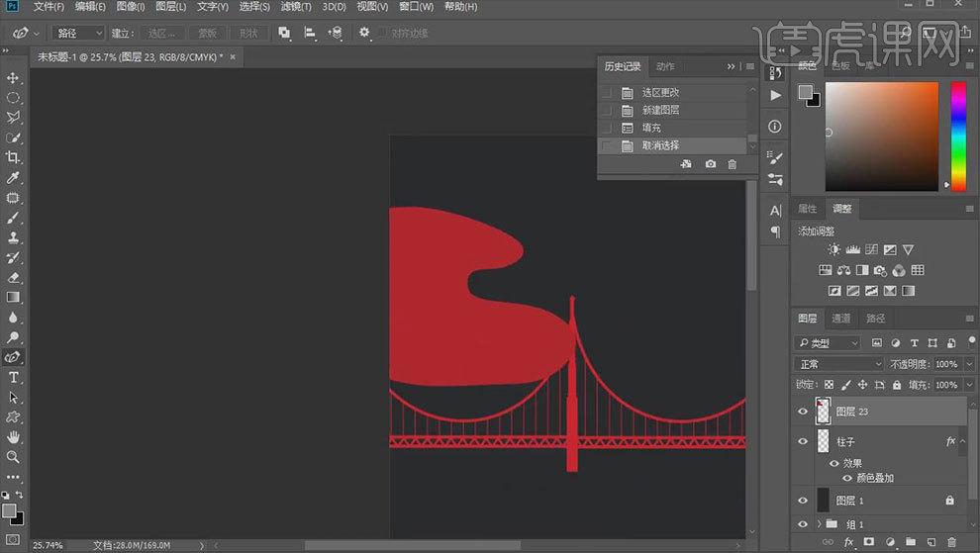Toggle 对齐边缘 checkbox

(x=382, y=33)
